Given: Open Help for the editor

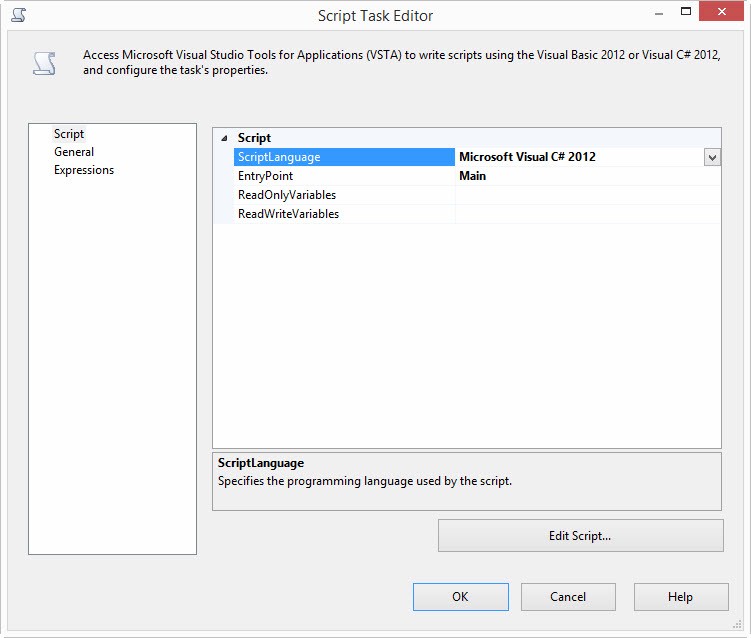Looking at the screenshot, I should (680, 597).
